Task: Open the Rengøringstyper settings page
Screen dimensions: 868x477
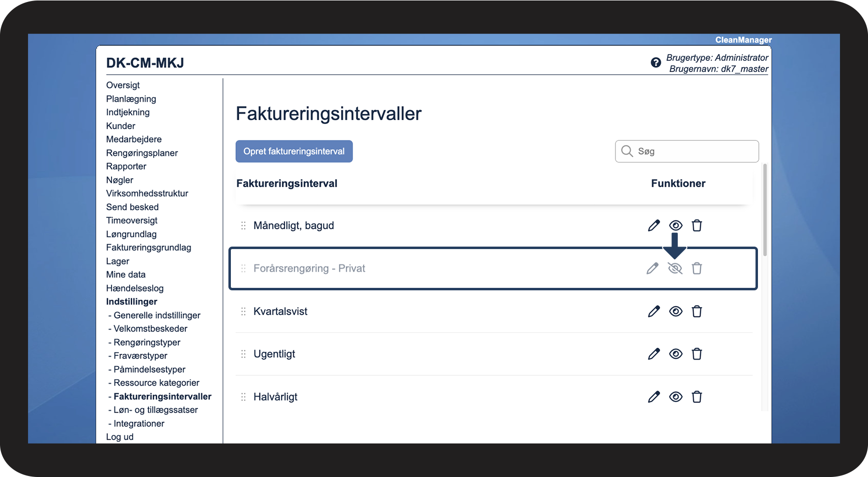Action: (x=147, y=342)
